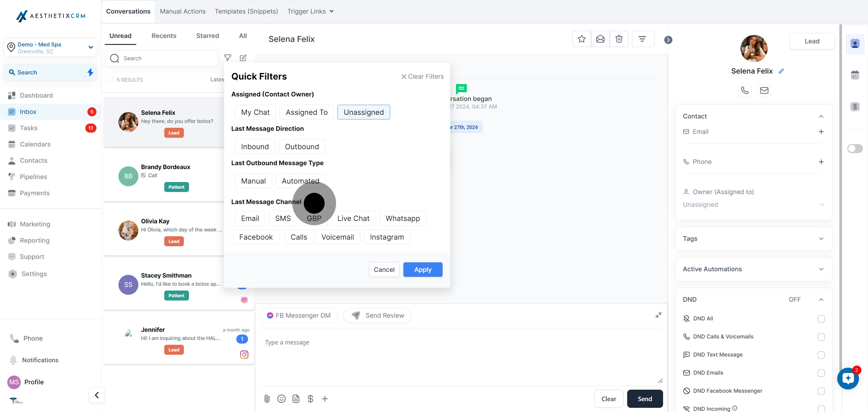Apply the quick filters
Screen dimensions: 868x412
[x=423, y=269]
